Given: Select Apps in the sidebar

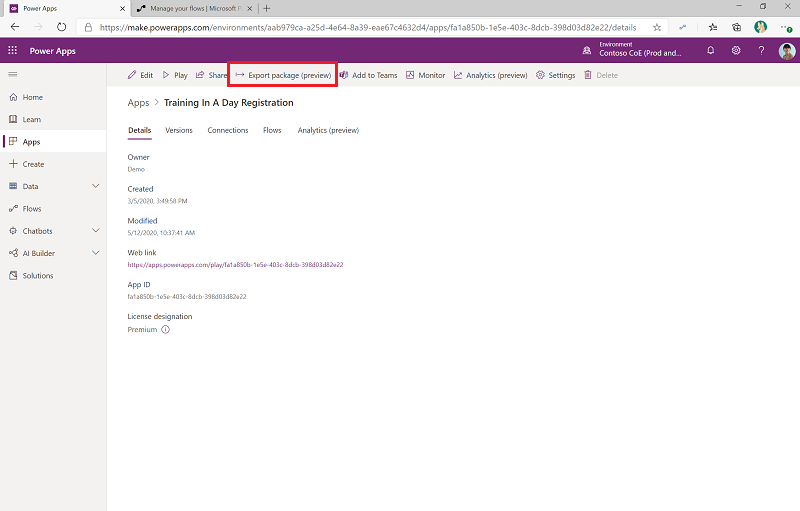Looking at the screenshot, I should (x=53, y=142).
